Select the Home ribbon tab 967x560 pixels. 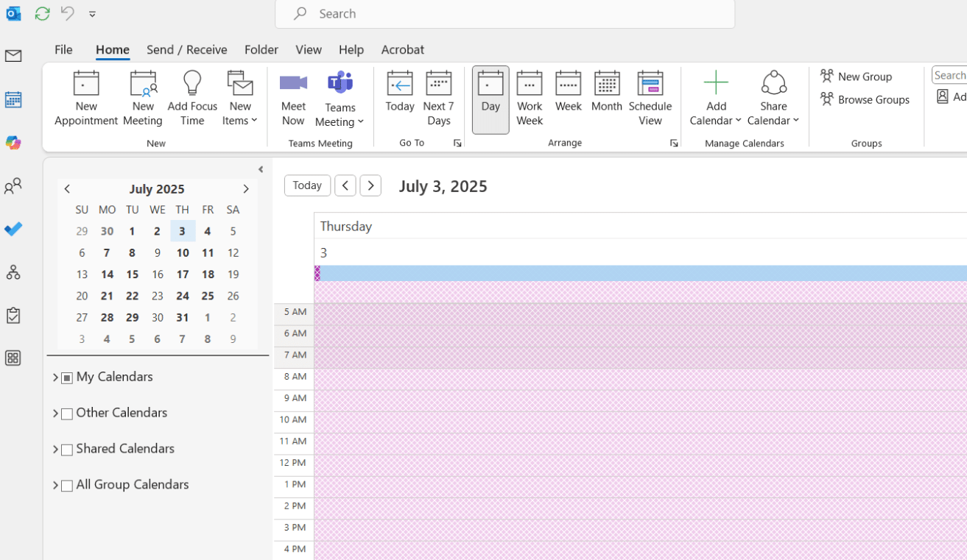point(113,49)
